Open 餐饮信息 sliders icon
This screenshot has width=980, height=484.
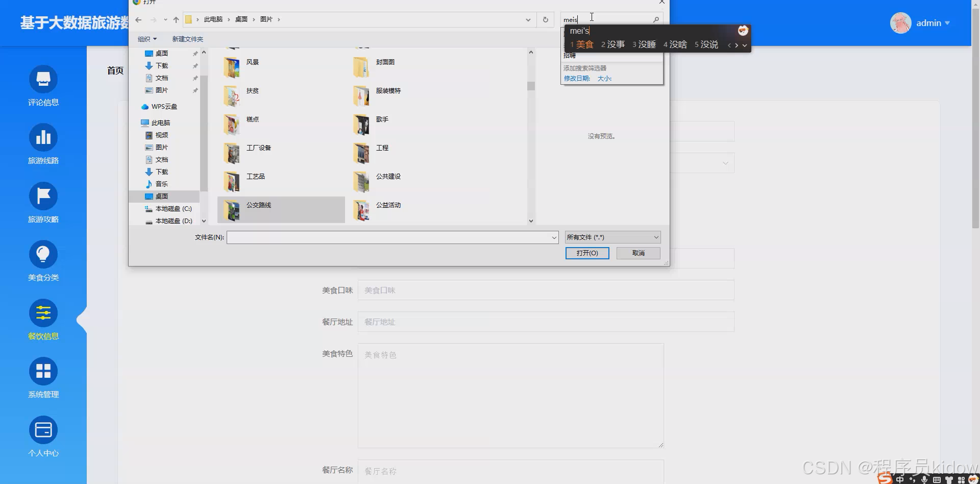pyautogui.click(x=43, y=313)
